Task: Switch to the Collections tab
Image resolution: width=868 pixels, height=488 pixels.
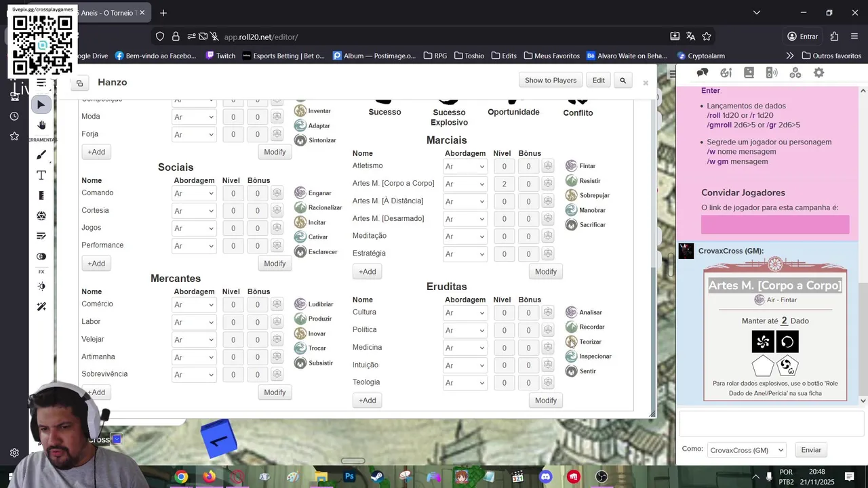Action: [x=795, y=73]
